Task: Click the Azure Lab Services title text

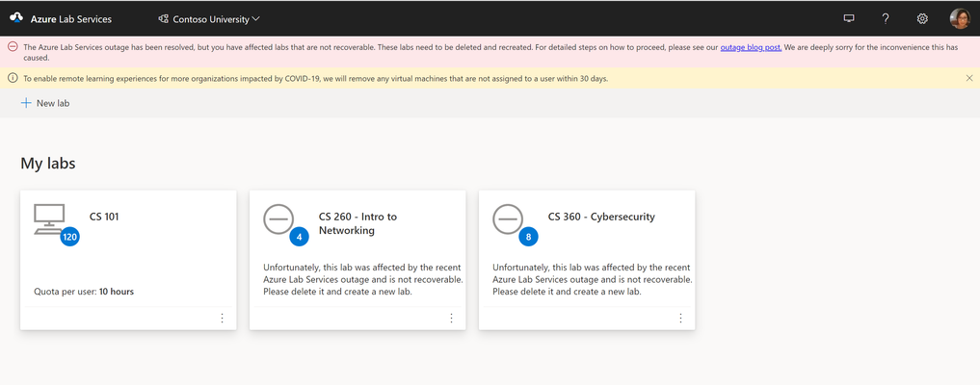Action: pos(71,18)
